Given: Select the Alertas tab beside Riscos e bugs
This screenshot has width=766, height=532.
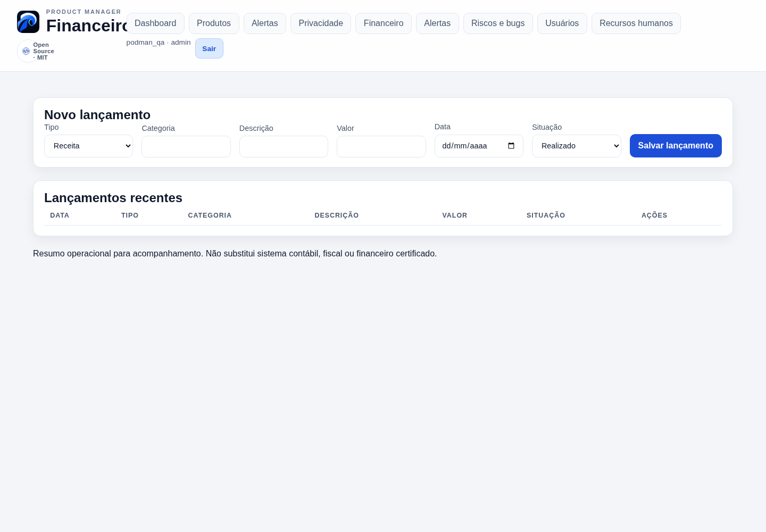Looking at the screenshot, I should pyautogui.click(x=437, y=23).
